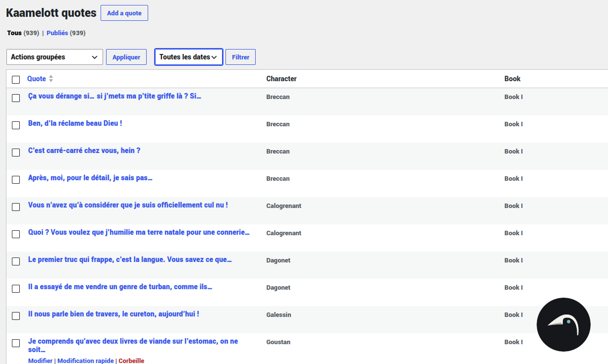Click the sort arrows beside Quote header
This screenshot has height=364, width=608.
(51, 79)
